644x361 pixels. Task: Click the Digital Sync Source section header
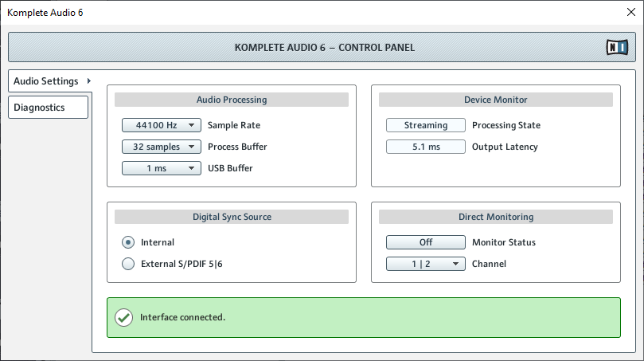(x=232, y=217)
